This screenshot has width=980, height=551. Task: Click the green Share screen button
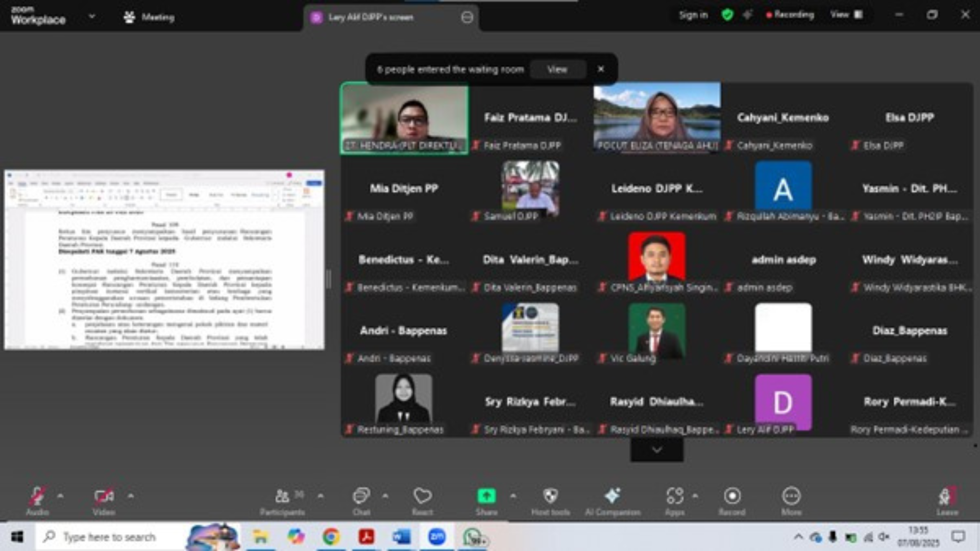point(486,500)
